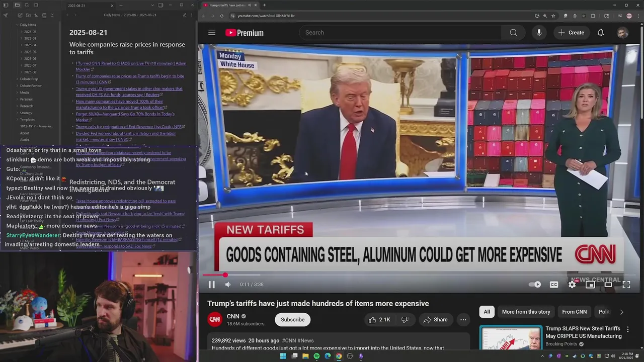Create a new note in Obsidian
Image resolution: width=644 pixels, height=362 pixels.
(x=20, y=15)
